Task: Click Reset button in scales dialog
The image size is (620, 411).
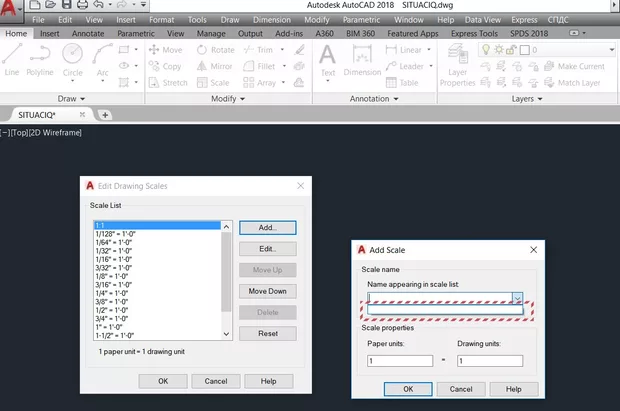Action: tap(268, 333)
